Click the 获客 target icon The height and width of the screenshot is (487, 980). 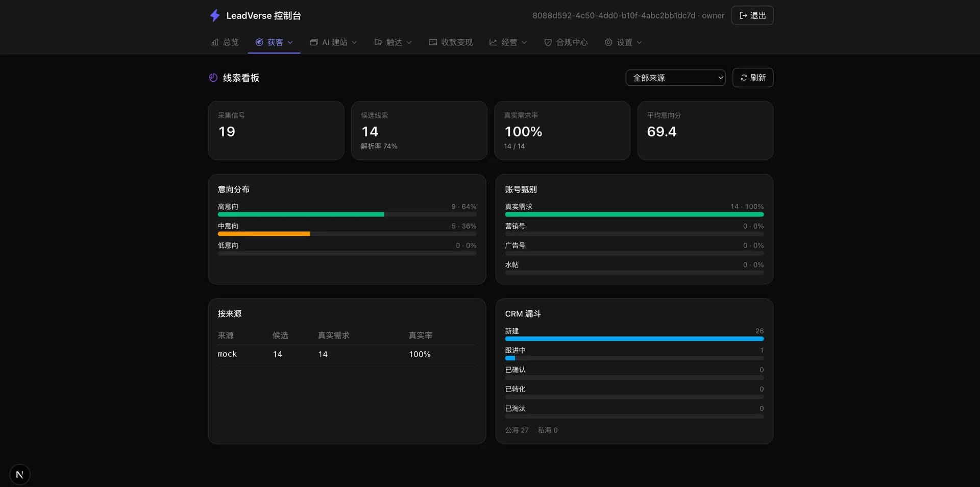pos(259,42)
